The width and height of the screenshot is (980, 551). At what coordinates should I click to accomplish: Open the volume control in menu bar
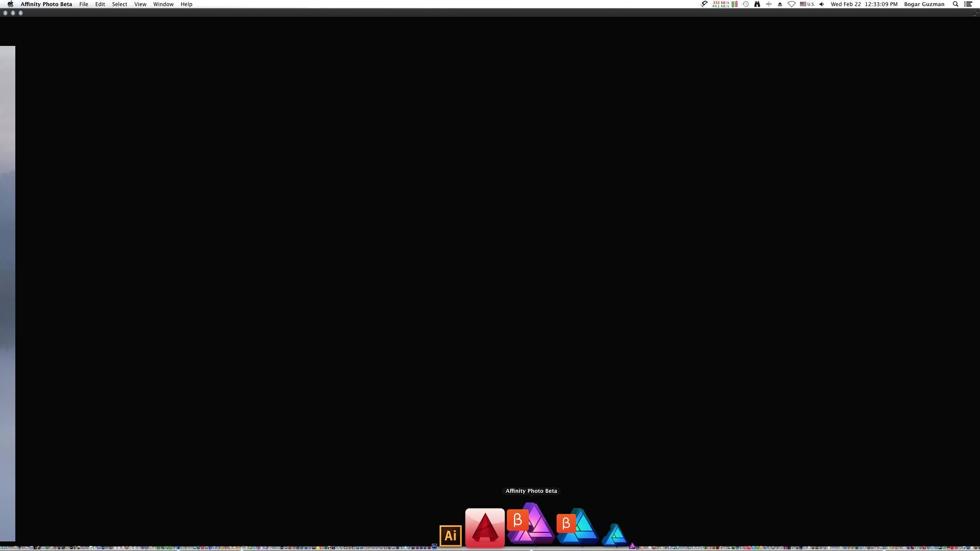coord(822,4)
